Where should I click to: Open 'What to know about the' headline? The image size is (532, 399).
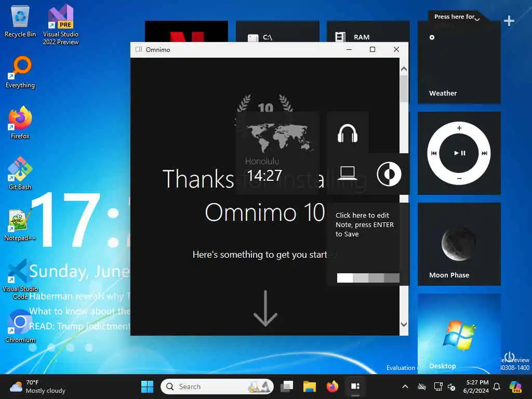[79, 311]
